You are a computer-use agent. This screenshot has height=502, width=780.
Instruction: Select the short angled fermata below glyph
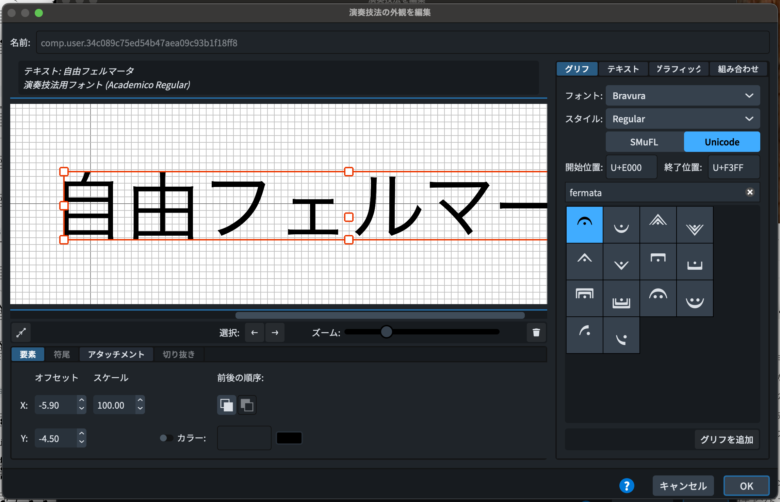pyautogui.click(x=621, y=262)
